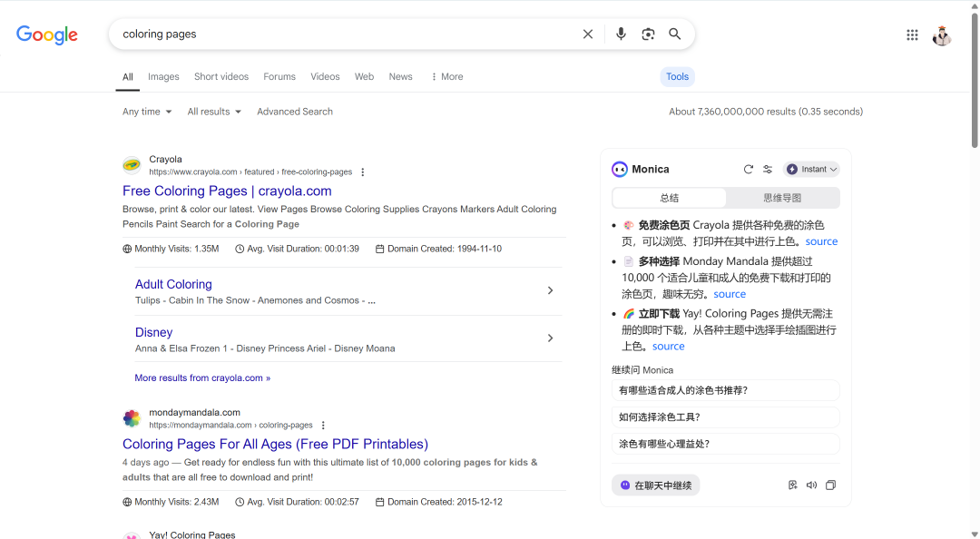Click Avg. Visit Duration: 00:02:57 stat
This screenshot has height=539, width=980.
pos(297,502)
